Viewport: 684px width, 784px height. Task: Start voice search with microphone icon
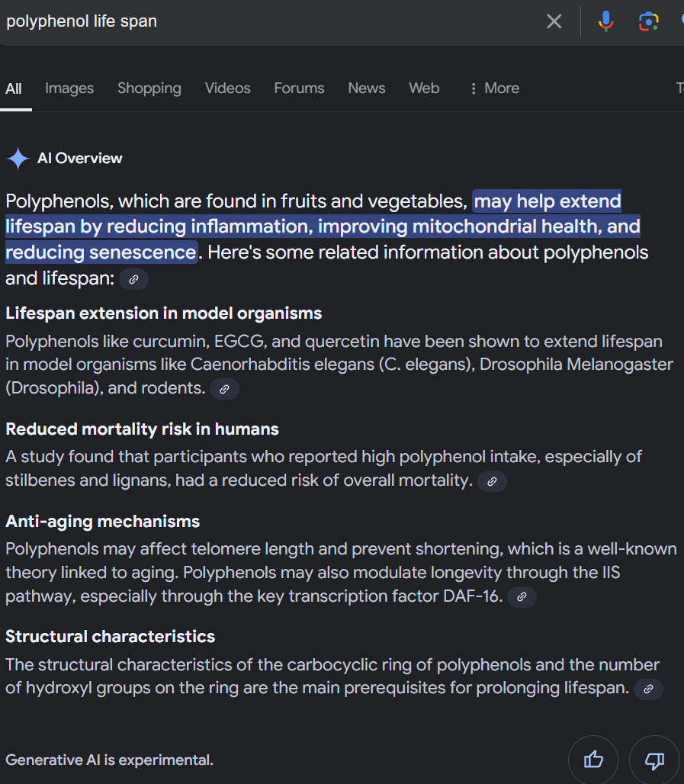click(605, 21)
